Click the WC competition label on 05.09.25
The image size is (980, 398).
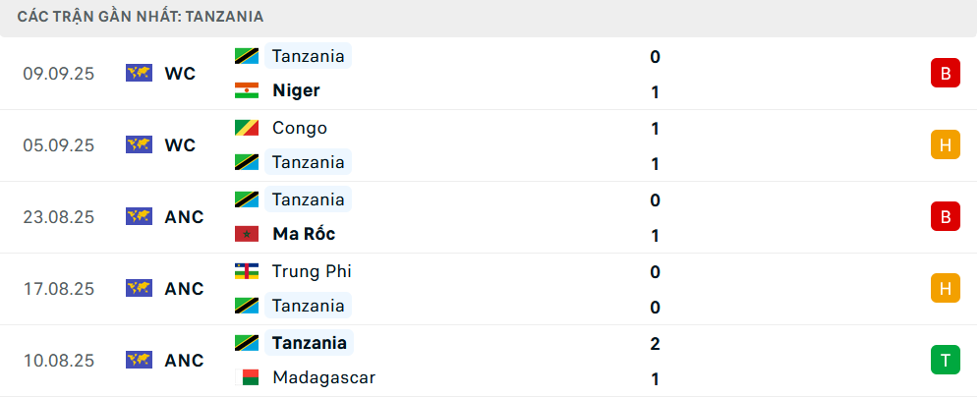tap(180, 144)
